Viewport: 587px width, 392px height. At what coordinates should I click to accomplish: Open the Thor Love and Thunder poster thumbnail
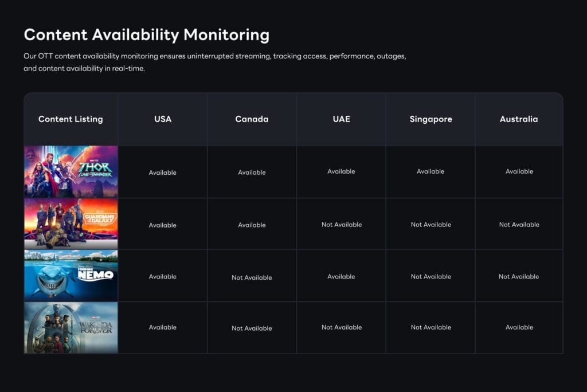click(70, 171)
